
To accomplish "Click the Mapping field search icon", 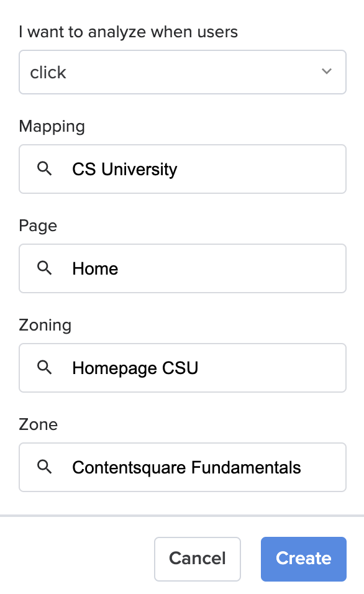I will tap(44, 168).
